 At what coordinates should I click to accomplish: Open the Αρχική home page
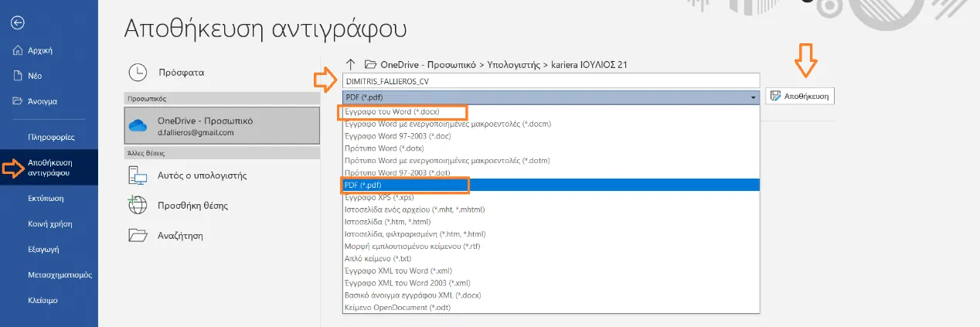(39, 50)
